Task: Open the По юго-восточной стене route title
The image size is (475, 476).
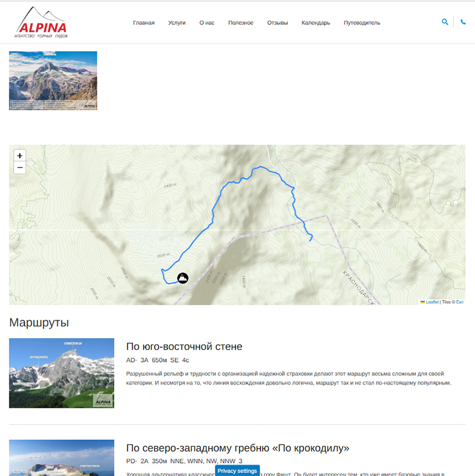Action: coord(184,346)
